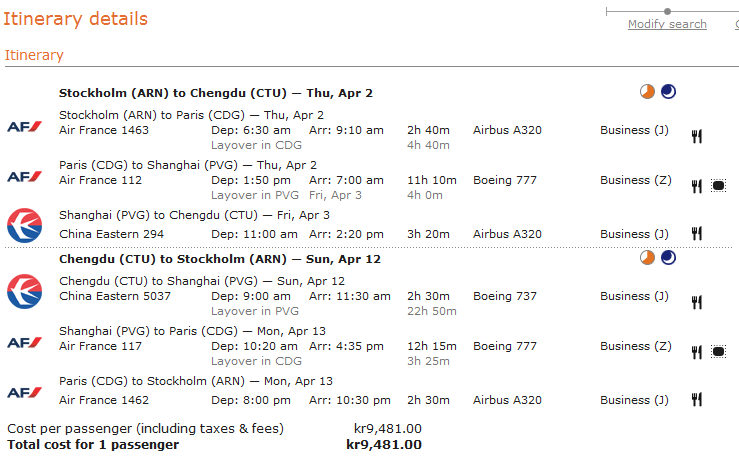Click the Air France logo beside flight 1463

point(24,126)
